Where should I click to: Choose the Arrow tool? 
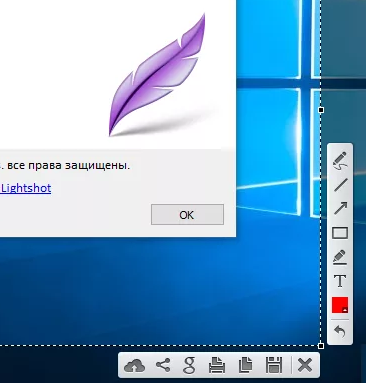340,208
